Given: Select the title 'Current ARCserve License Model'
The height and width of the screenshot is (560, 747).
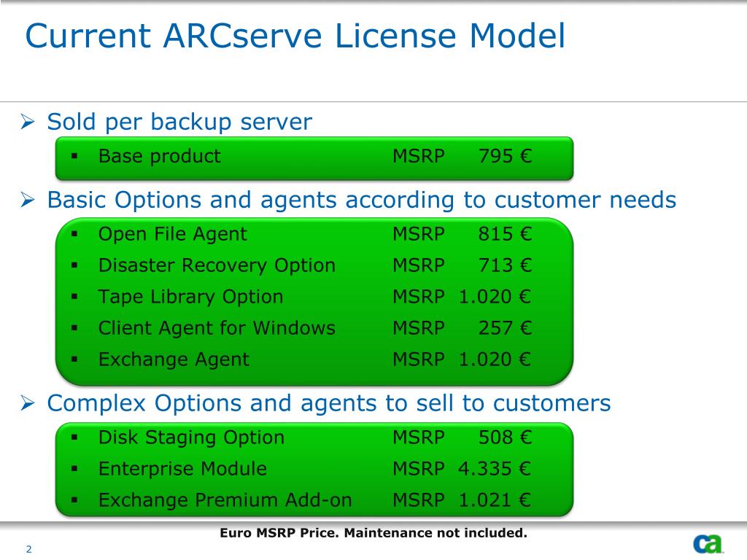Looking at the screenshot, I should pyautogui.click(x=295, y=36).
